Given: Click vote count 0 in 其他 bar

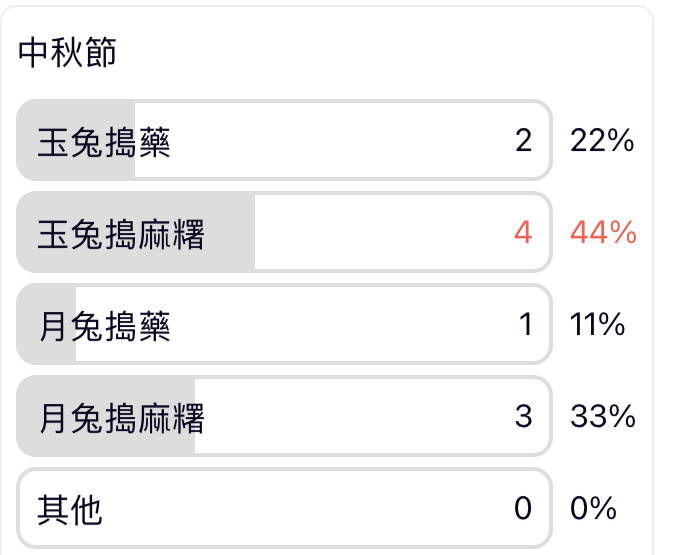Looking at the screenshot, I should click(x=523, y=508).
